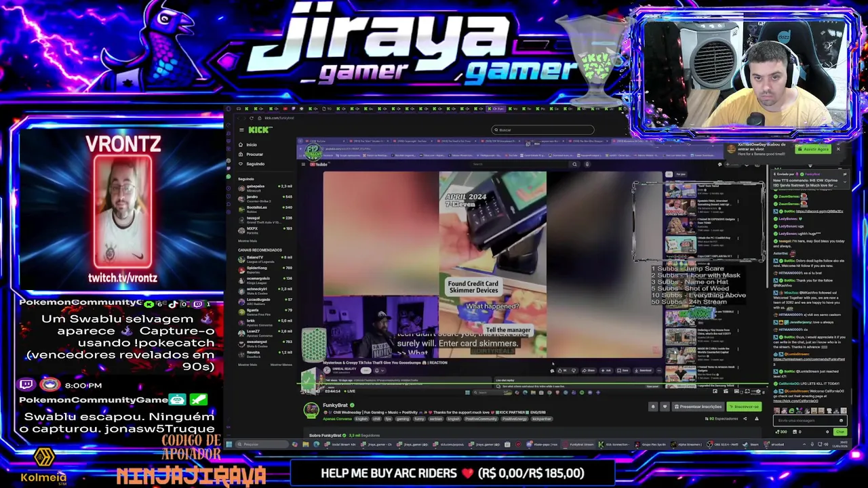Open Revolta in recommended channels

[x=266, y=354]
